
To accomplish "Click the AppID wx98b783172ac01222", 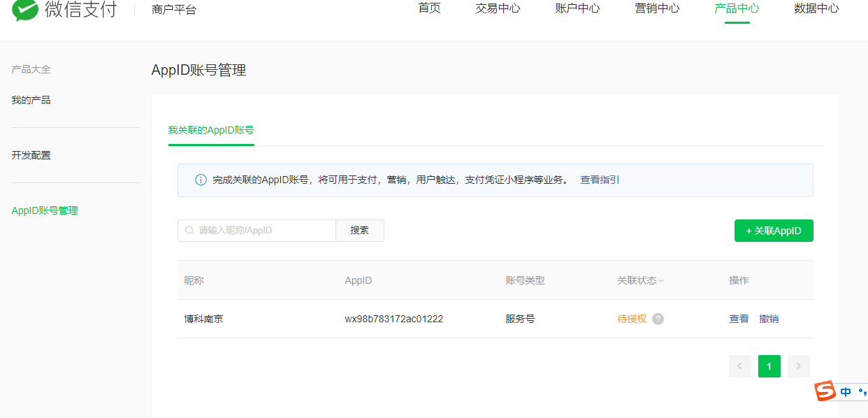I will click(x=394, y=319).
